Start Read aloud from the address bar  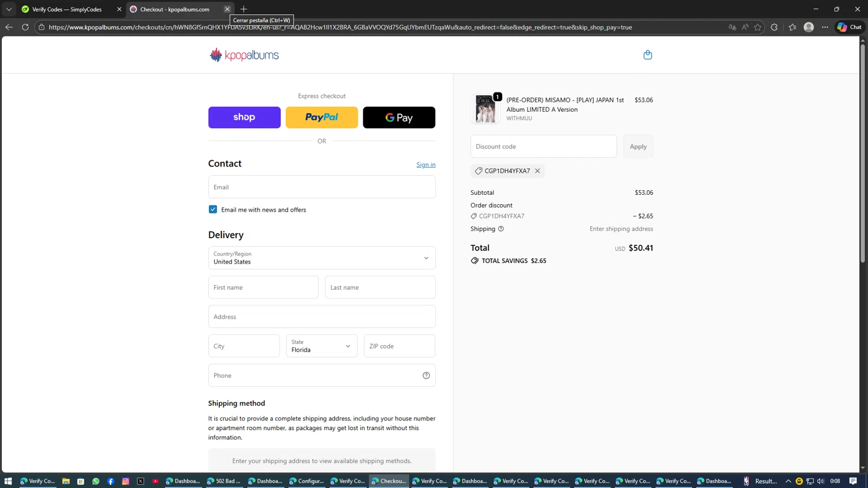745,27
